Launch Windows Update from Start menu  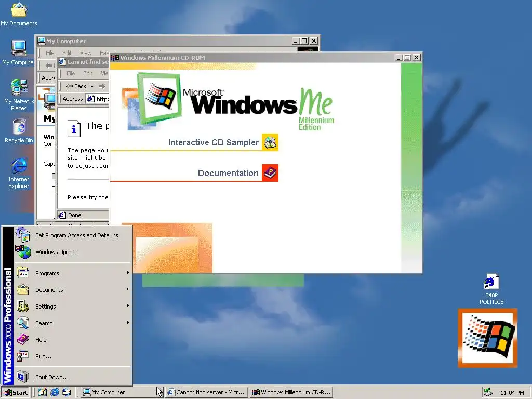tap(72, 252)
